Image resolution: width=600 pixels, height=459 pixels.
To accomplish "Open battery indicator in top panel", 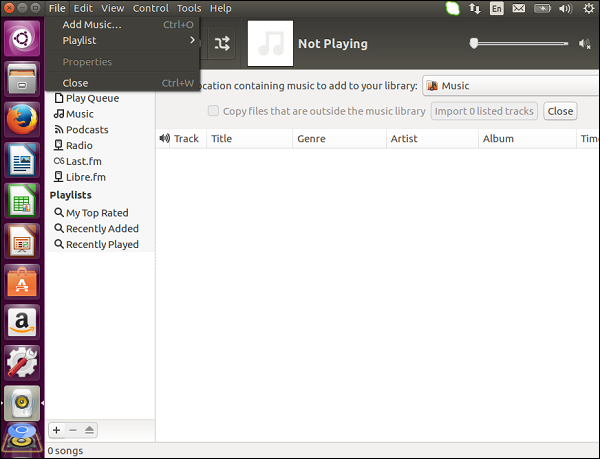I will pos(542,8).
